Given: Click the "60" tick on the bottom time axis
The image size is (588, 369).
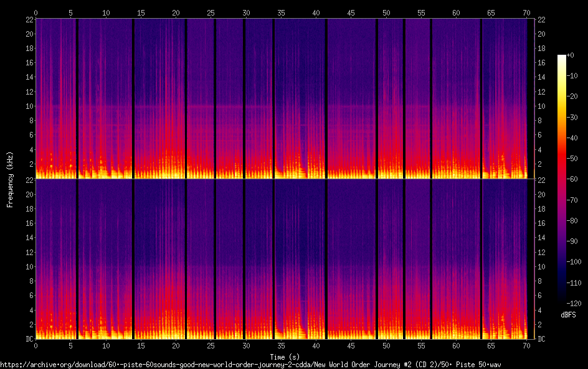Looking at the screenshot, I should pos(456,346).
